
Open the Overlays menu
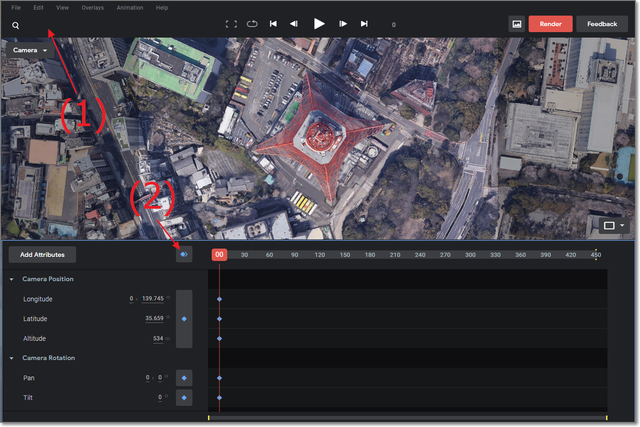click(x=92, y=7)
